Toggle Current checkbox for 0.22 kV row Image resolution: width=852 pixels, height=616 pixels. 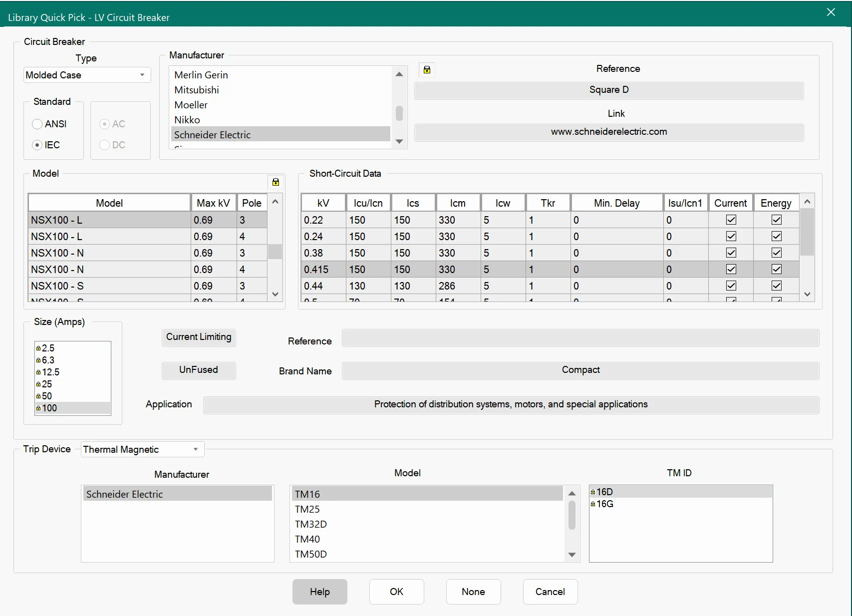pyautogui.click(x=731, y=220)
